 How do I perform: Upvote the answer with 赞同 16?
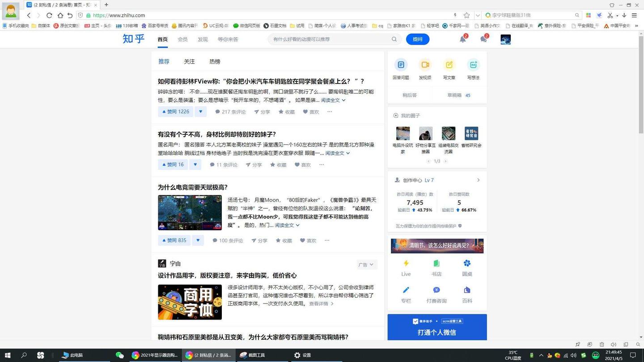tap(173, 164)
